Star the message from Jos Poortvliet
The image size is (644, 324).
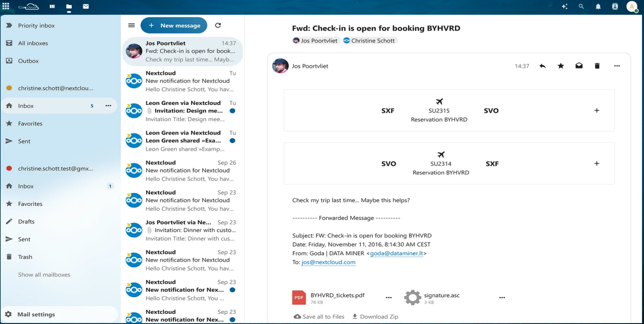(561, 66)
